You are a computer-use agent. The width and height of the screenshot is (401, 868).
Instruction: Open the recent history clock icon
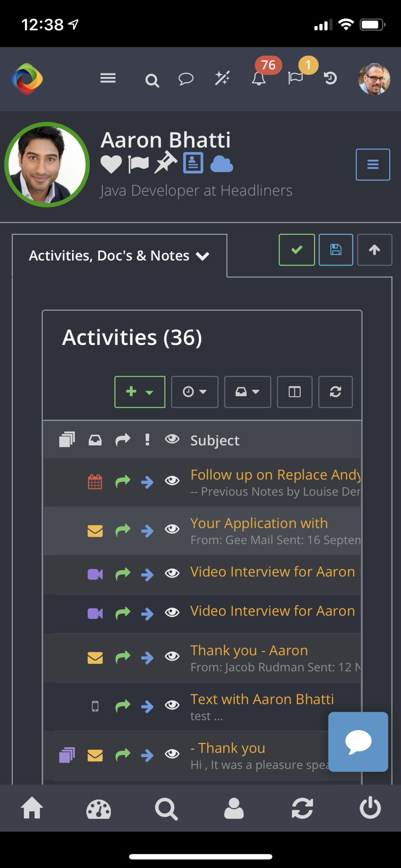tap(330, 78)
